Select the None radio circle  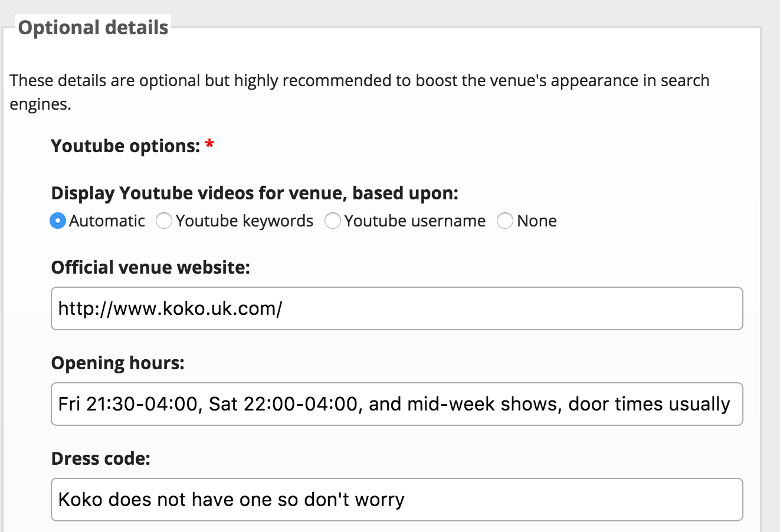pos(505,221)
